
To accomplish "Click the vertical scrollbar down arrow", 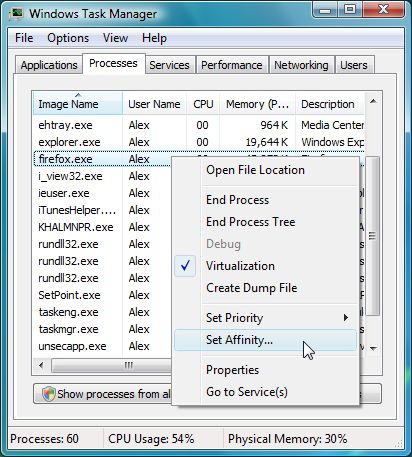I will (x=374, y=348).
